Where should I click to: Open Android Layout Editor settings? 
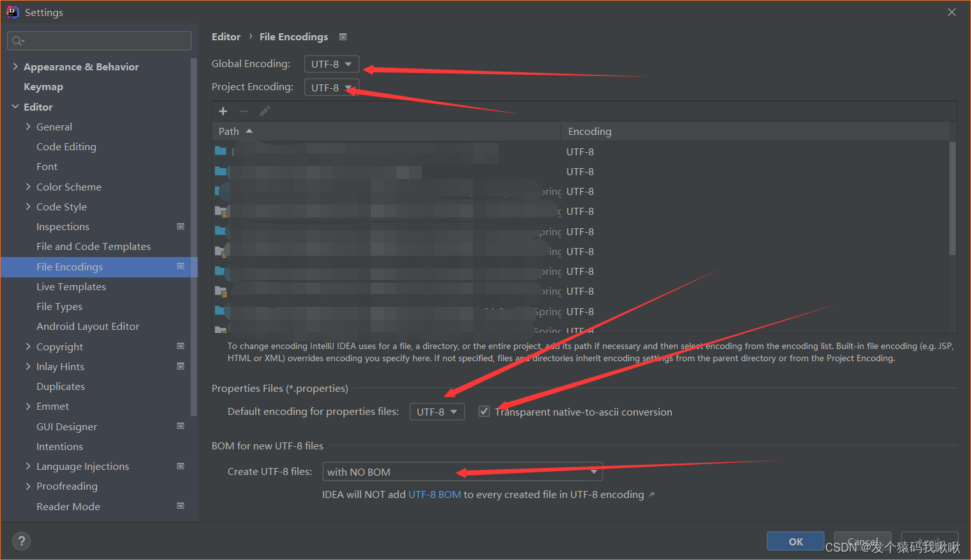pyautogui.click(x=88, y=326)
